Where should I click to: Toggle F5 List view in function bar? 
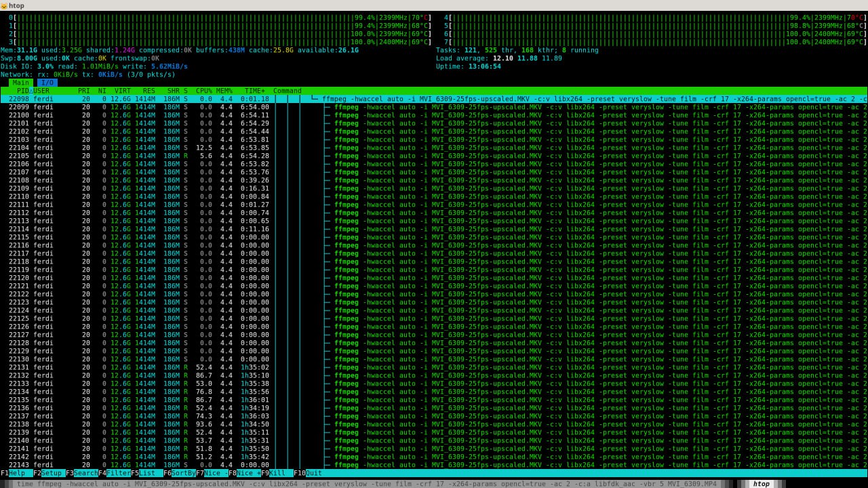[147, 473]
